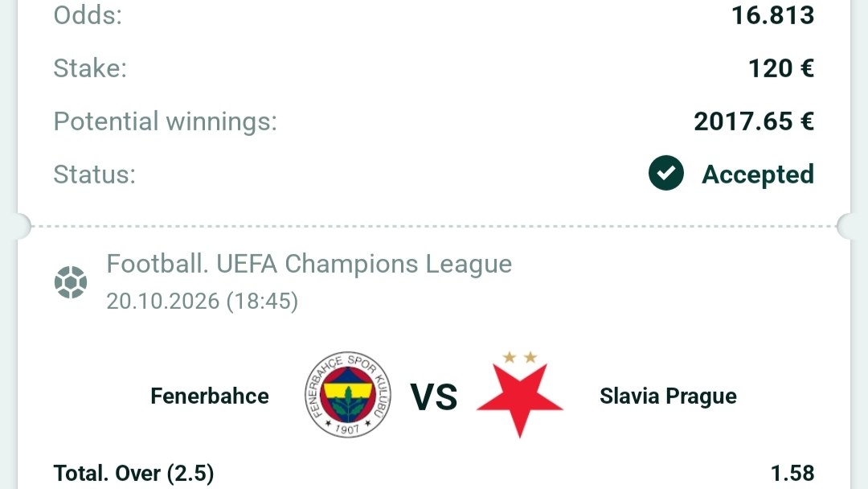Screen dimensions: 868x489
Task: Click the football sport icon
Action: pyautogui.click(x=71, y=282)
